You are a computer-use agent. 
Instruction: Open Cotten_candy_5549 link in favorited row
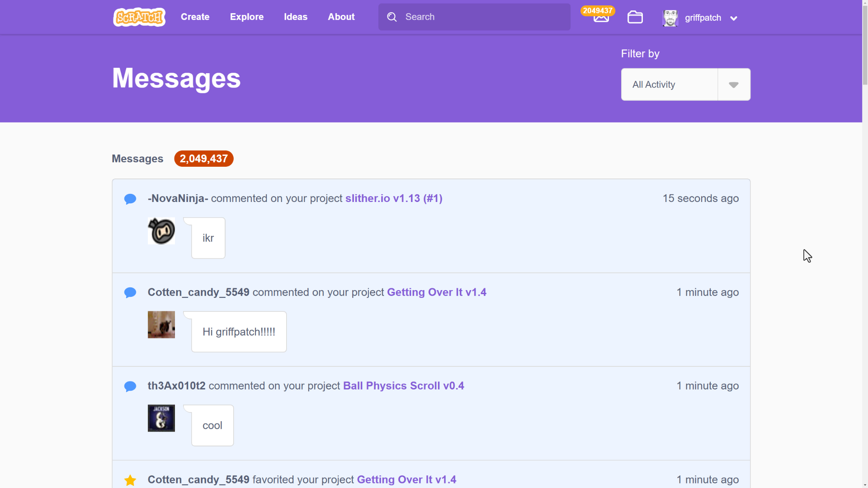click(198, 480)
